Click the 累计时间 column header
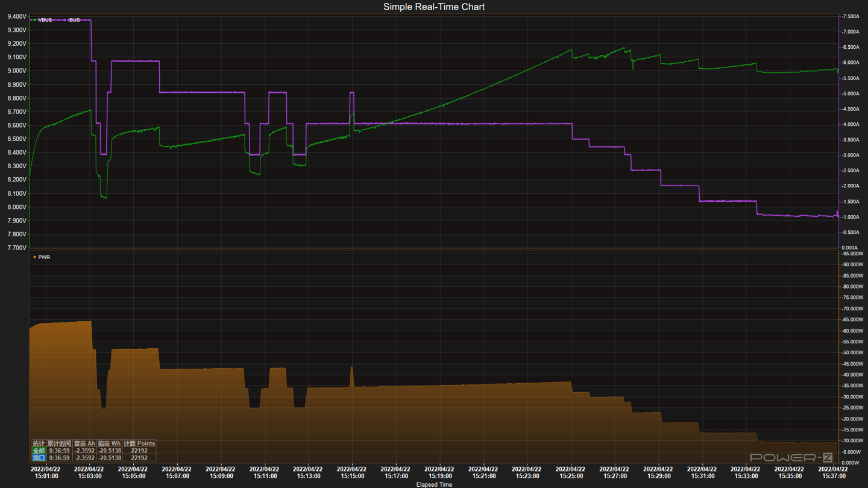Viewport: 868px width, 488px height. click(x=59, y=443)
